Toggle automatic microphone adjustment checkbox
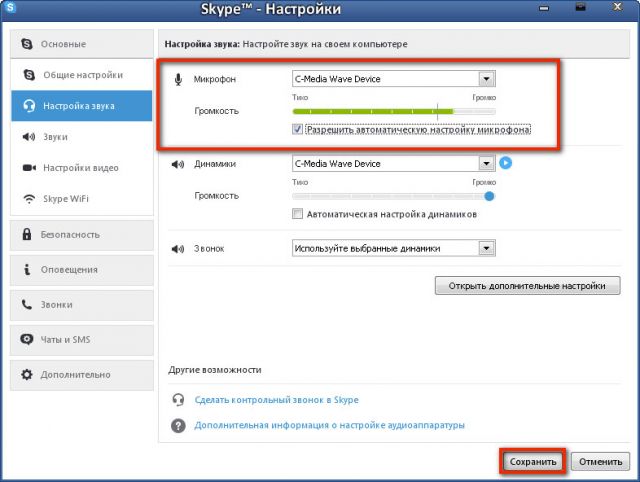640x482 pixels. coord(297,129)
